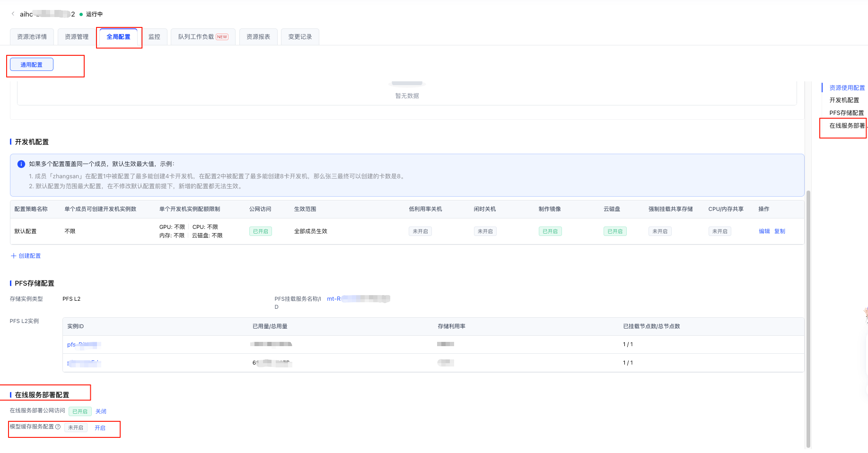Select the 通用配置 button
This screenshot has height=453, width=868.
32,65
